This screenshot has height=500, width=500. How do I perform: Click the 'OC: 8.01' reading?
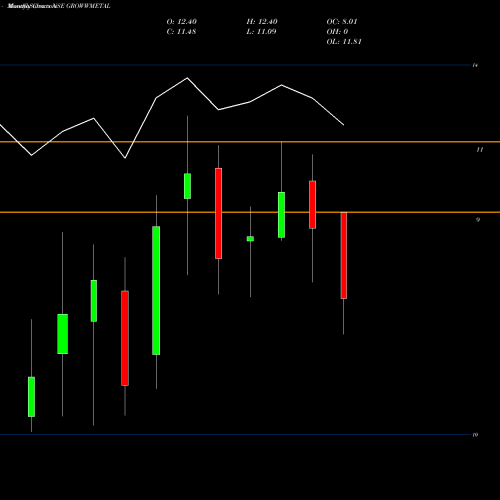pyautogui.click(x=342, y=22)
